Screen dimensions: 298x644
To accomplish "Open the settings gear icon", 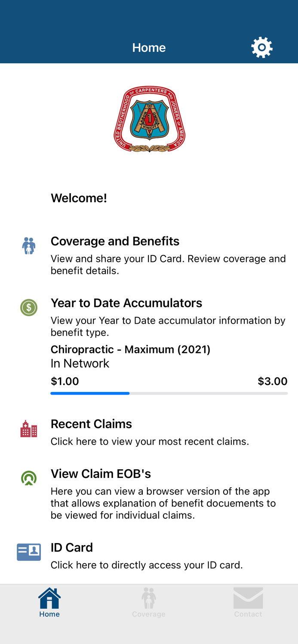I will pyautogui.click(x=262, y=47).
